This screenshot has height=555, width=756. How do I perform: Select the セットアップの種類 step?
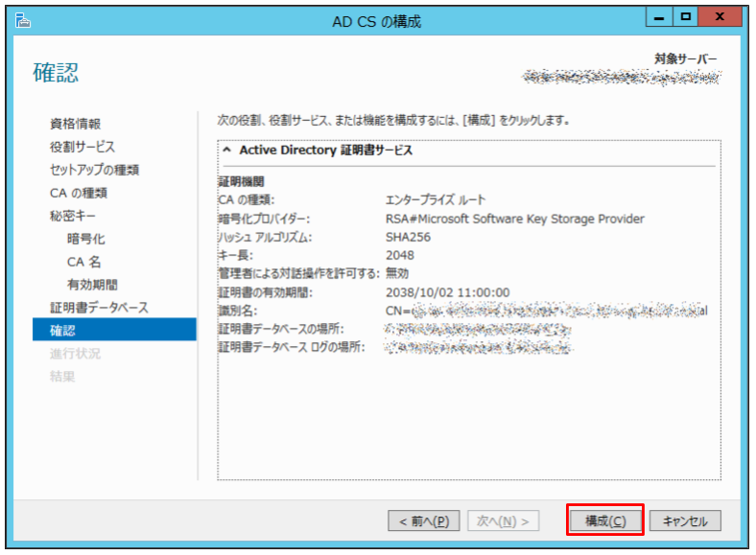click(x=94, y=170)
